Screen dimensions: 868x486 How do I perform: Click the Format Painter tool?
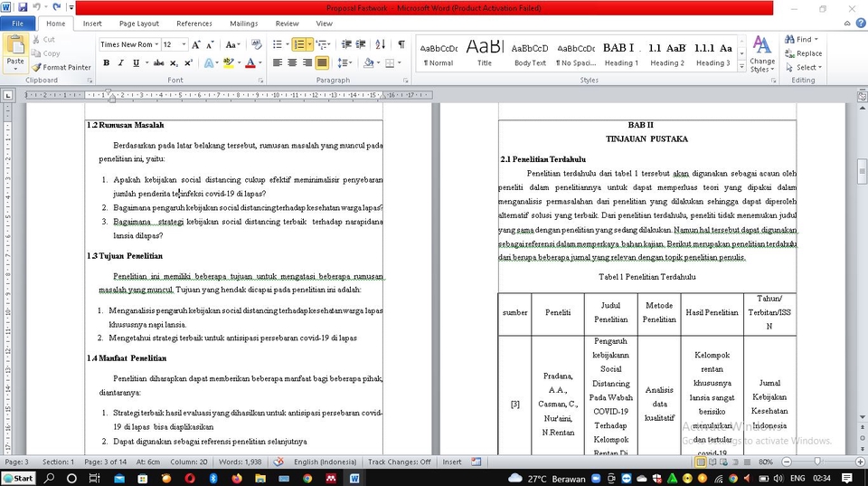[61, 67]
